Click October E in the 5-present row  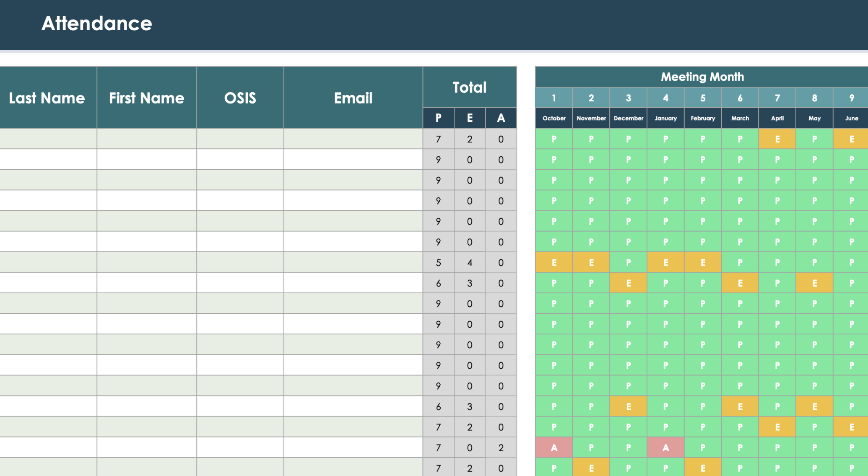(554, 263)
